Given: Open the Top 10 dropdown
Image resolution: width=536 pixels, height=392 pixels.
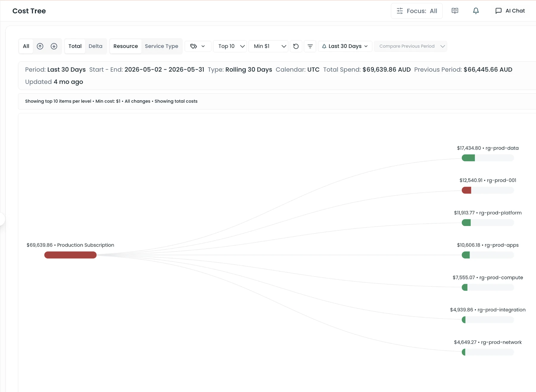Looking at the screenshot, I should click(x=230, y=46).
